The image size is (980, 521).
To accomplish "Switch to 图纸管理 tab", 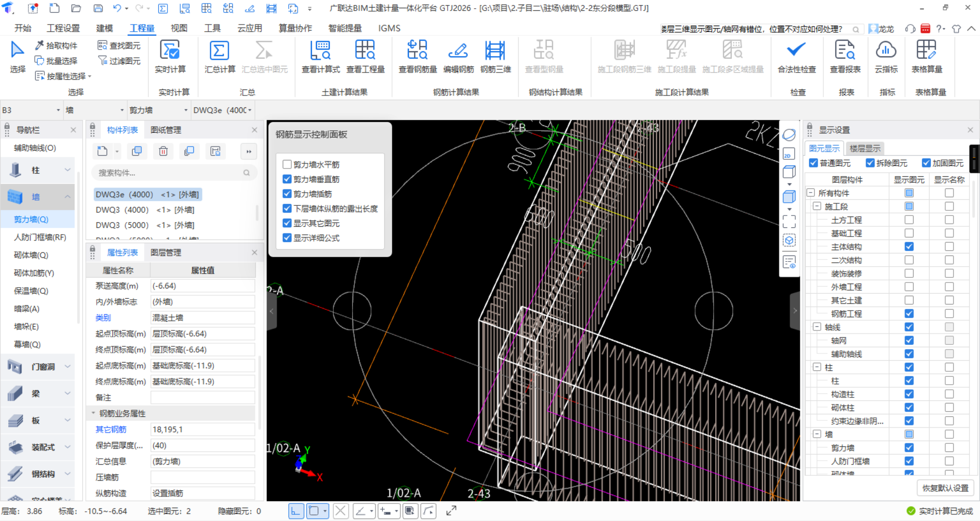I will tap(166, 130).
